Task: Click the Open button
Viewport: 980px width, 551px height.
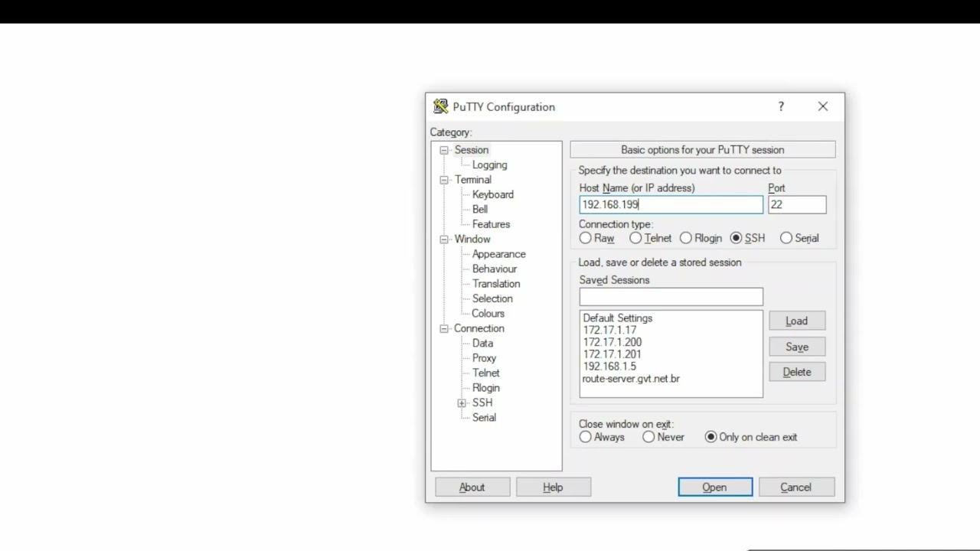Action: (715, 487)
